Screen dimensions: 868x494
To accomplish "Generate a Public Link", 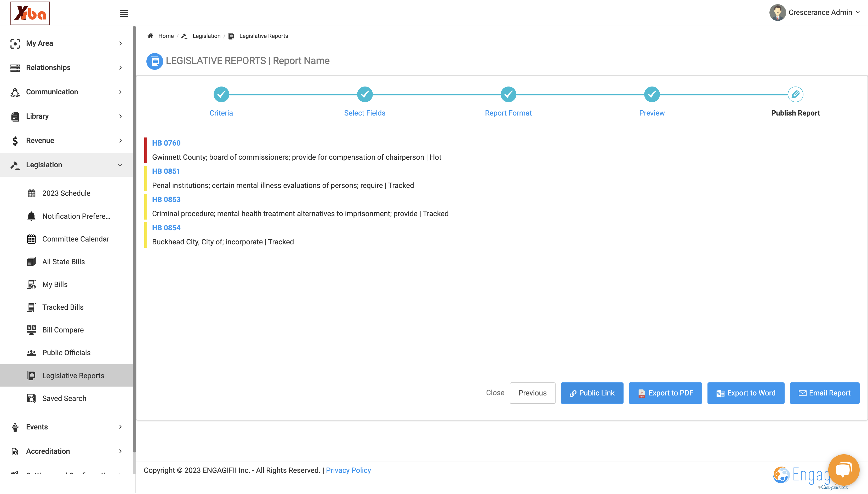I will [x=592, y=393].
